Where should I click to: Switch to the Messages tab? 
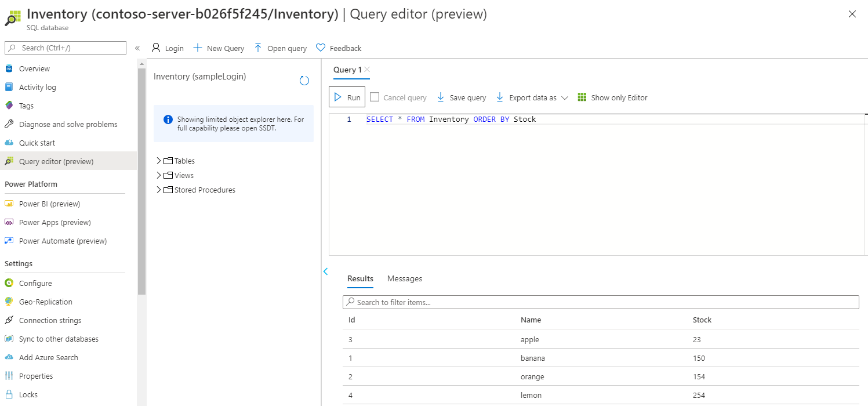(x=404, y=278)
